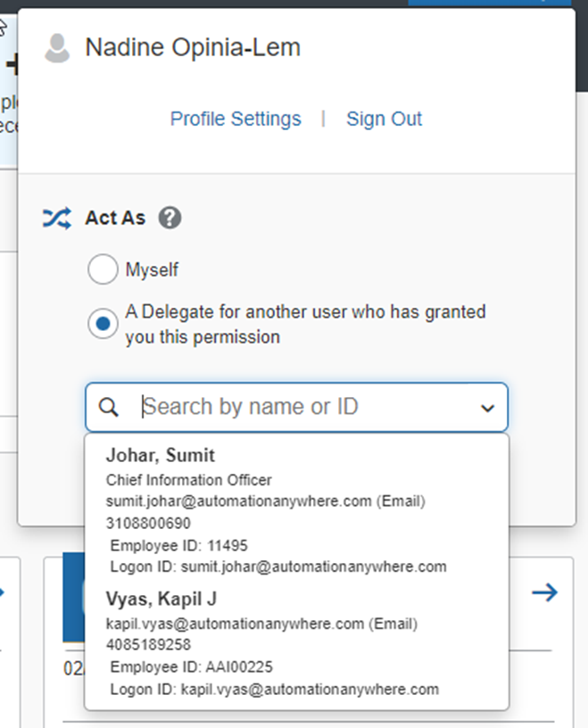Image resolution: width=588 pixels, height=728 pixels.
Task: Select the Delegate for another user radio option
Action: click(103, 323)
